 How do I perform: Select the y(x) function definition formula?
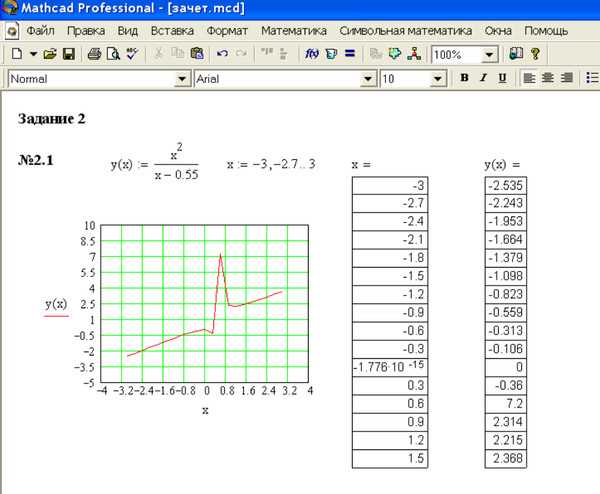[155, 165]
